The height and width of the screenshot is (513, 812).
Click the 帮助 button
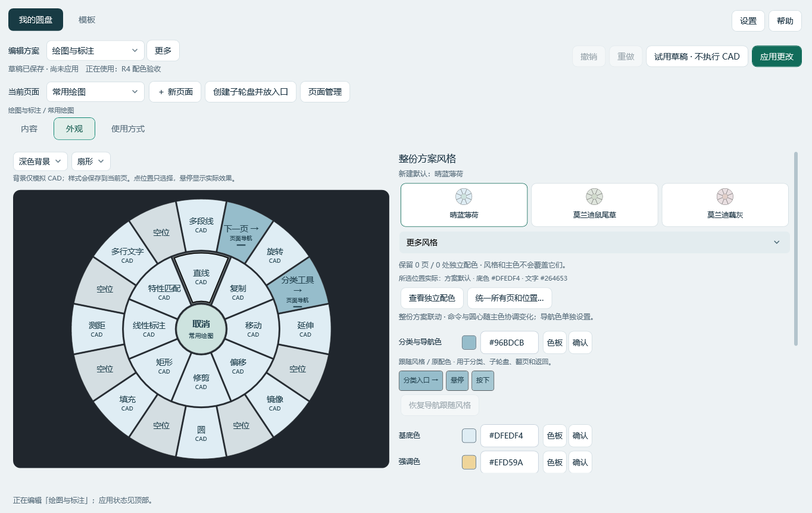click(785, 21)
